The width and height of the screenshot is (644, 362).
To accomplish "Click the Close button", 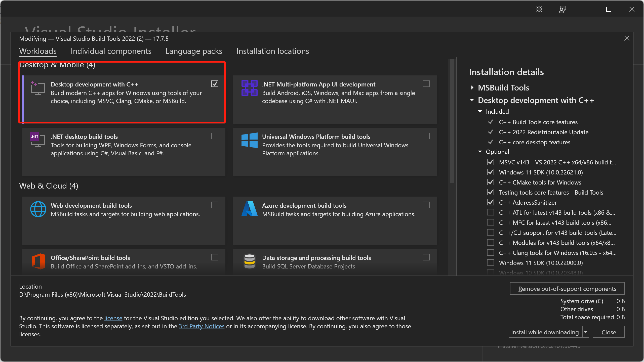I will [x=609, y=332].
